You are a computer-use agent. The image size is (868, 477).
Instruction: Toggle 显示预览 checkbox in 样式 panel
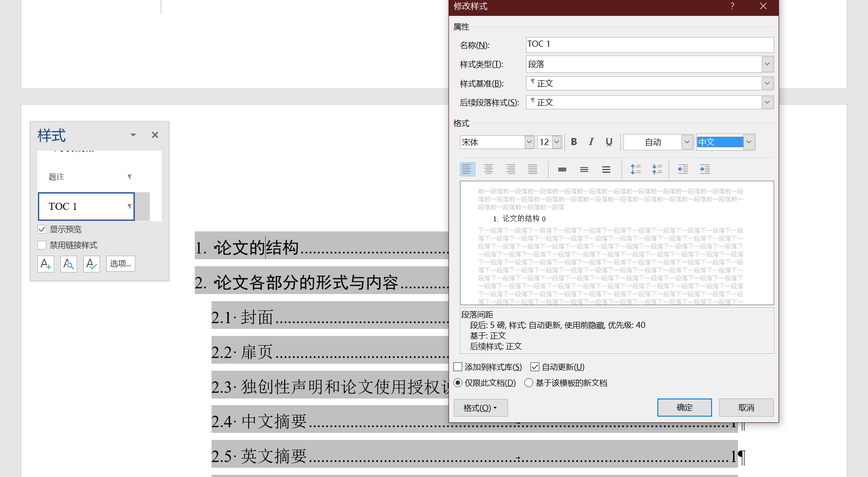point(43,229)
